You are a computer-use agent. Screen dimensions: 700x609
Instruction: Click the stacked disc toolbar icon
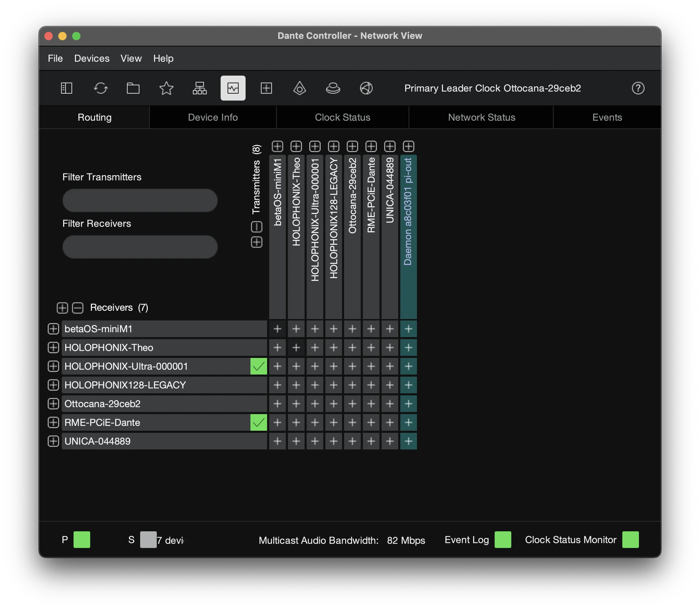tap(333, 88)
